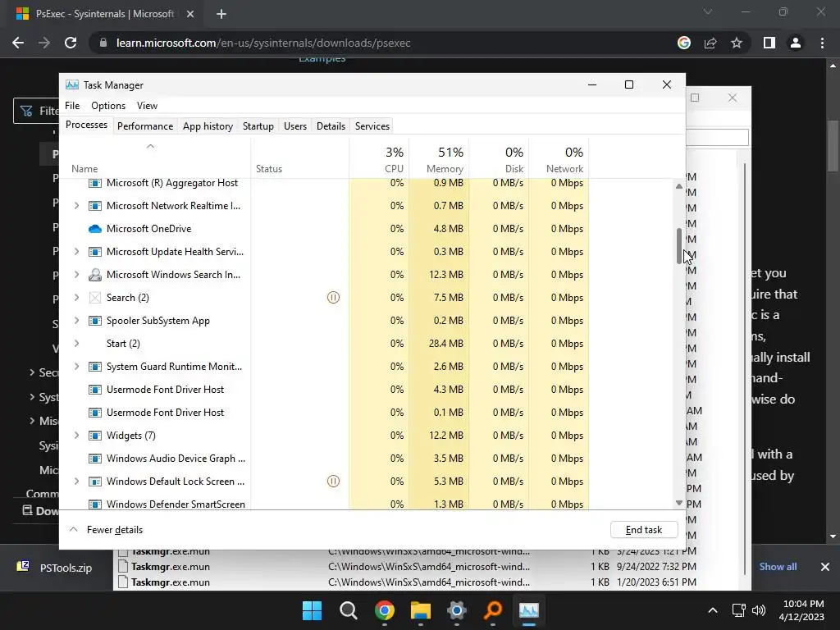Expand the Search (2) process group

tap(76, 298)
